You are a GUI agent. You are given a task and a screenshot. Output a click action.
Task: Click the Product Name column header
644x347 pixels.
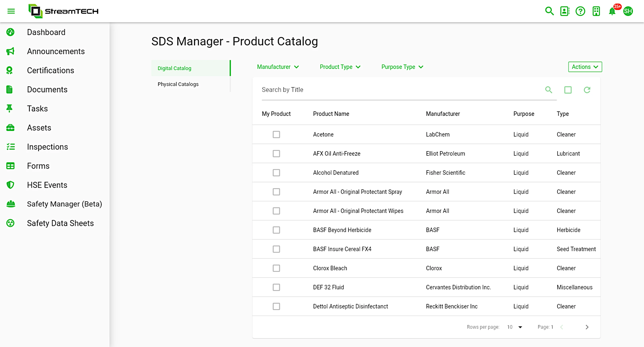[331, 114]
